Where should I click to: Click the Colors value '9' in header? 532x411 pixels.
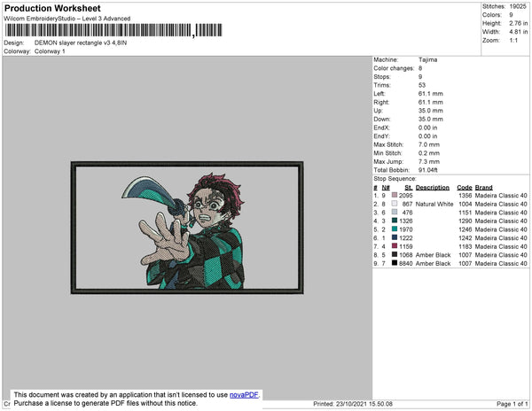[x=511, y=15]
